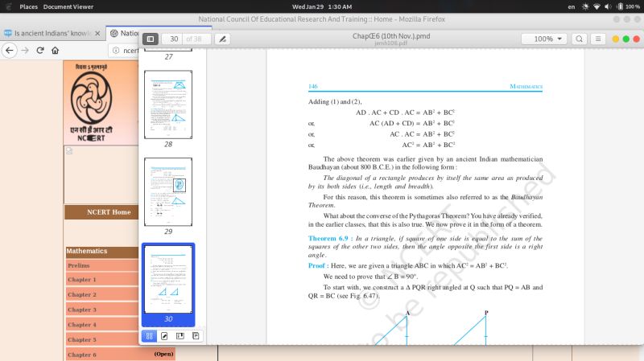Click the Wi-Fi icon in top bar
Image resolution: width=644 pixels, height=361 pixels.
click(597, 6)
